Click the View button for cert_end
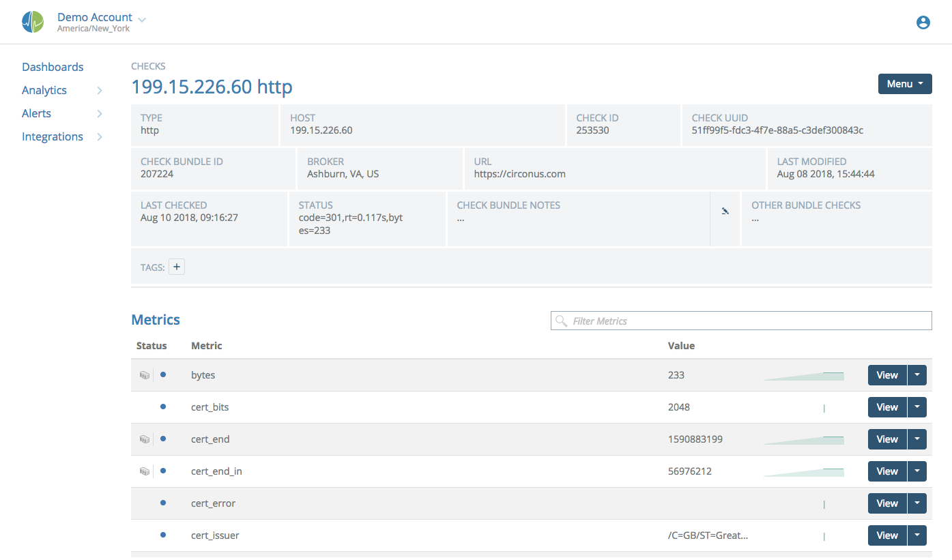Viewport: 952px width, 560px height. click(886, 439)
